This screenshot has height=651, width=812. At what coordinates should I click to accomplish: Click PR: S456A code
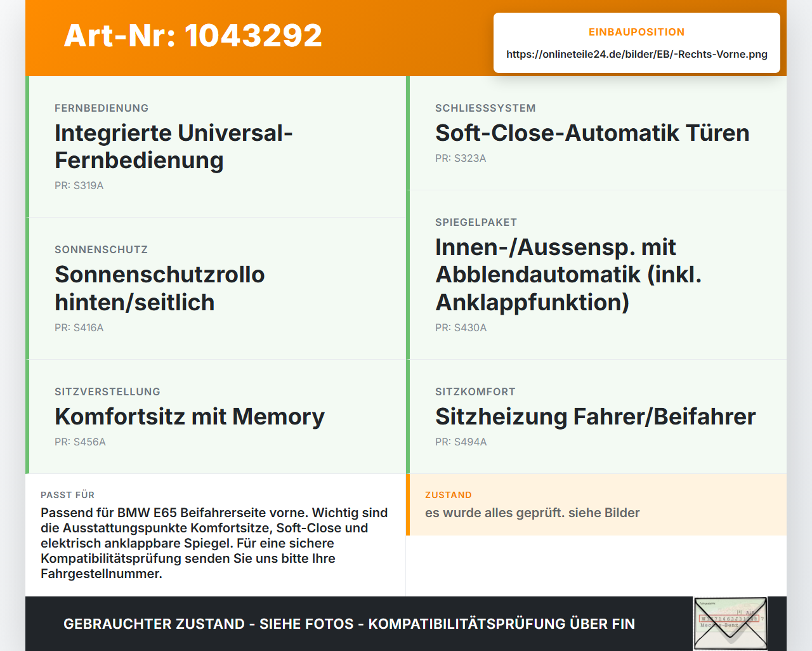point(80,442)
